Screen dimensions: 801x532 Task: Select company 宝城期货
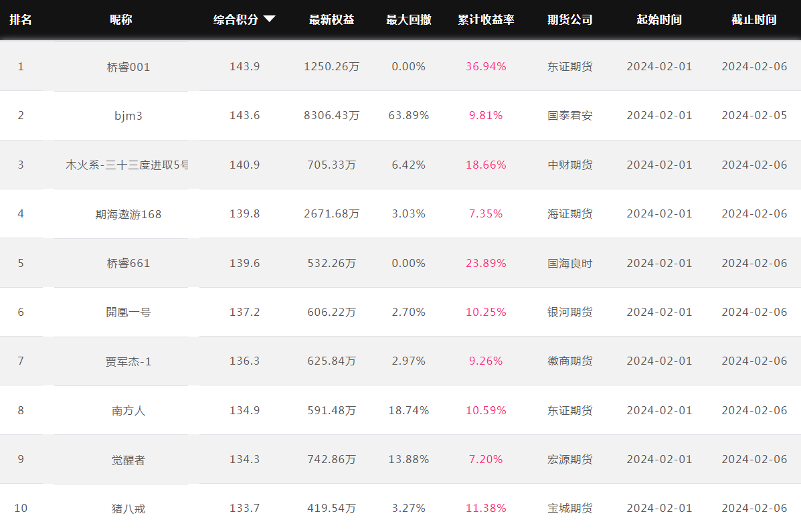(x=570, y=508)
